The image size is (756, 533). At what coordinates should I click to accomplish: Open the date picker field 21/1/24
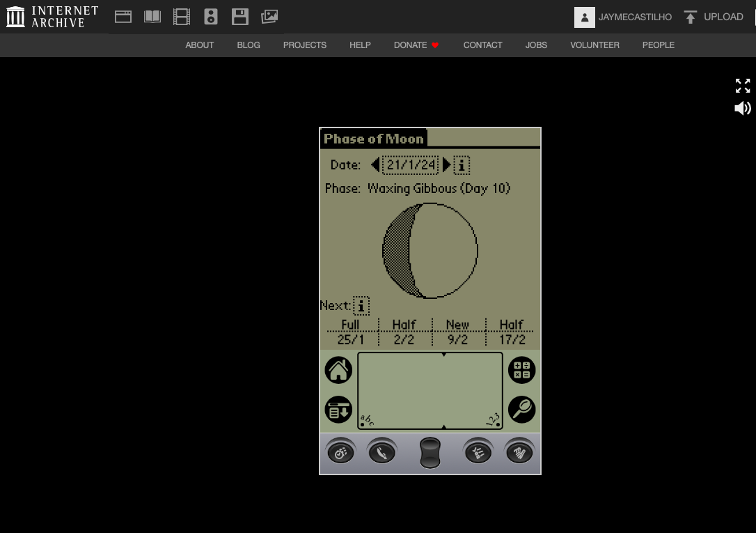411,165
